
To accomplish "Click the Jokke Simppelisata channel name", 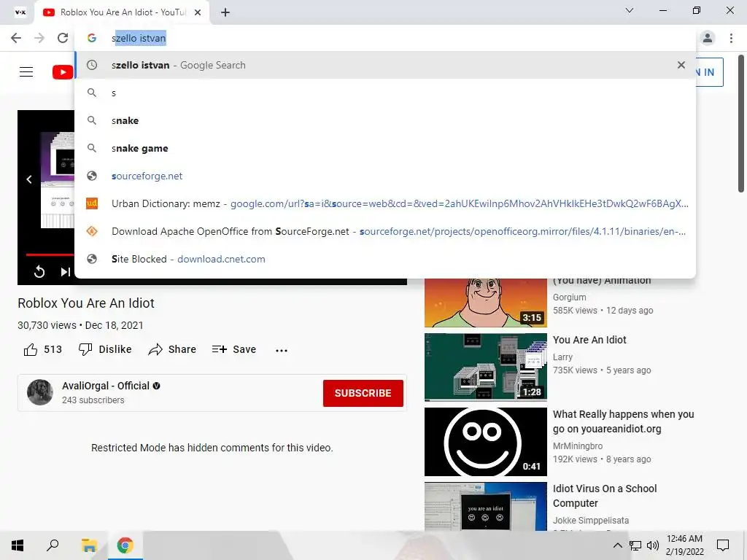I will click(591, 521).
